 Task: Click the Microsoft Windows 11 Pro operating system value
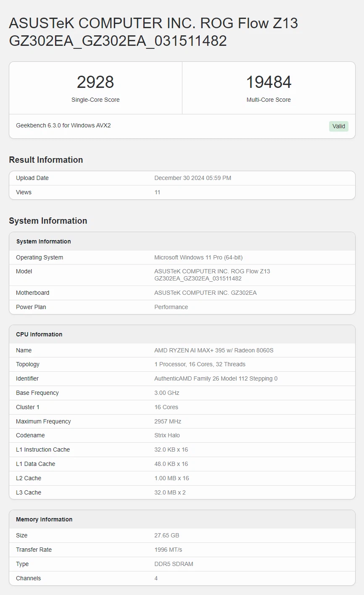[x=198, y=257]
